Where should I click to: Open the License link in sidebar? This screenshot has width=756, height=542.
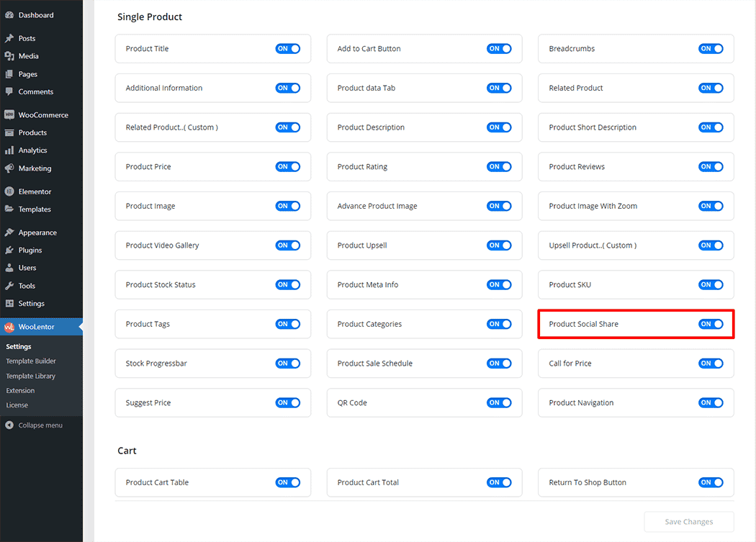[x=17, y=405]
